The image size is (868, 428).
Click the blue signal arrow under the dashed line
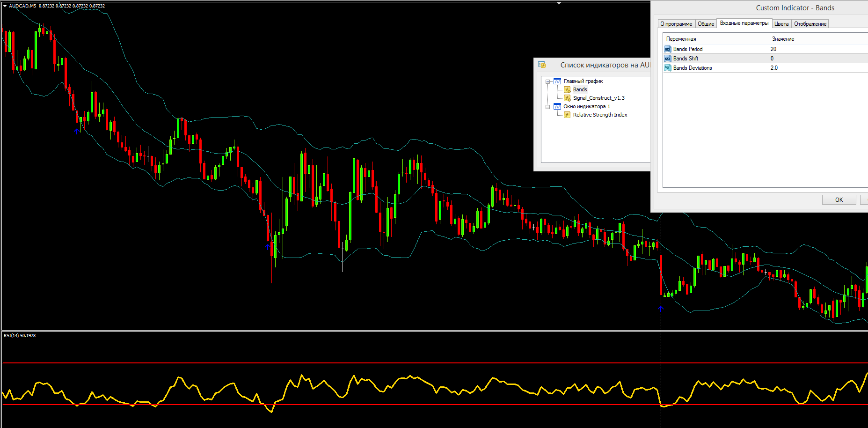pyautogui.click(x=661, y=308)
